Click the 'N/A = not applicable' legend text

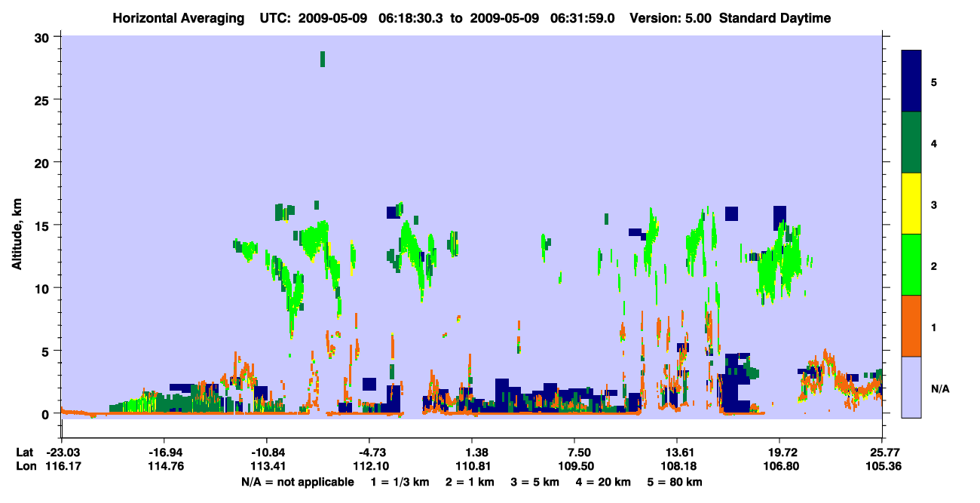pyautogui.click(x=297, y=482)
